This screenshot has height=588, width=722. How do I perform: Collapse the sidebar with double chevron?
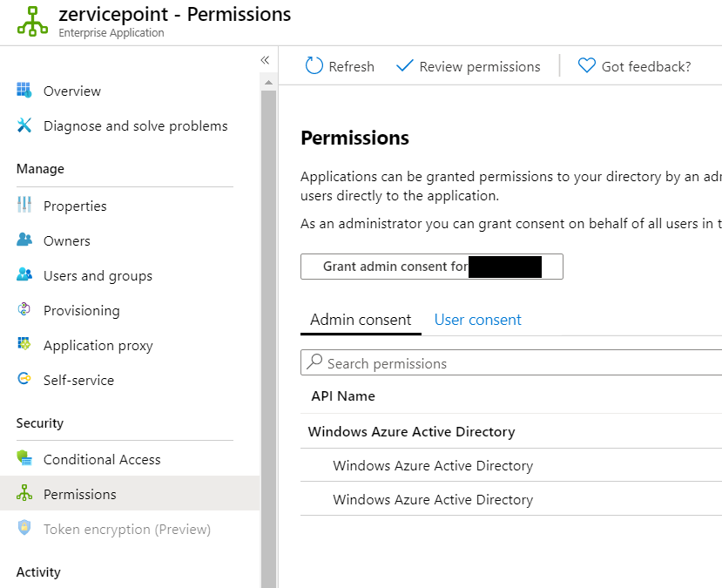tap(265, 60)
